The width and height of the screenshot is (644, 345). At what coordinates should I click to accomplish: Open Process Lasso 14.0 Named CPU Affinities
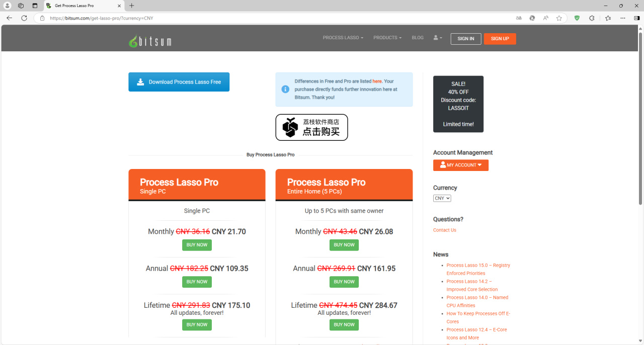click(477, 301)
